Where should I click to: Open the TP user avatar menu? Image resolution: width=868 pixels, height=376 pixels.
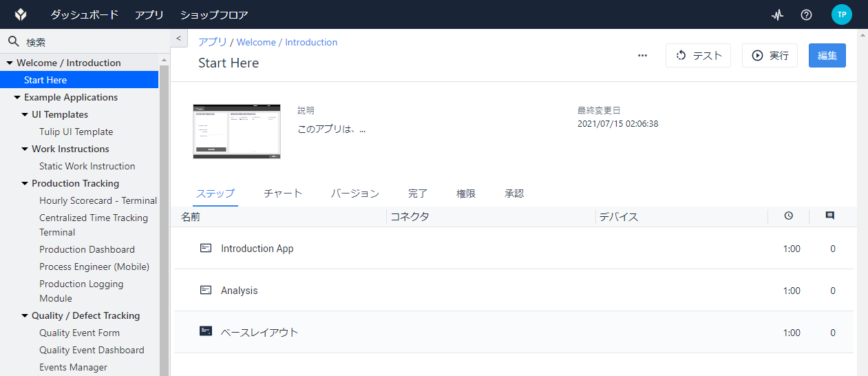pyautogui.click(x=842, y=14)
